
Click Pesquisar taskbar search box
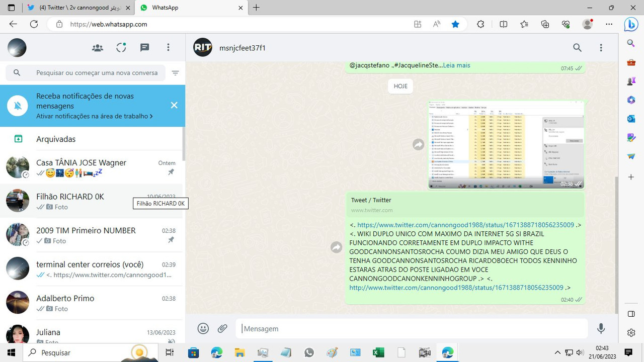[91, 352]
